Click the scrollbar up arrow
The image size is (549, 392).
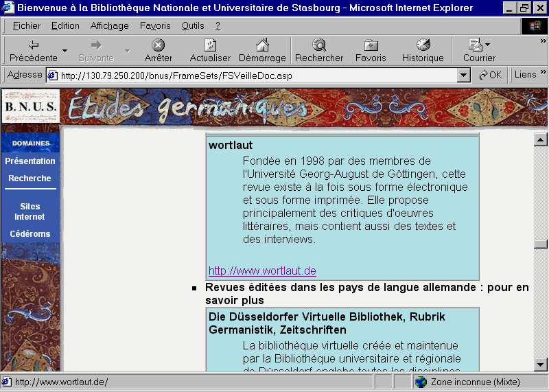pos(541,140)
